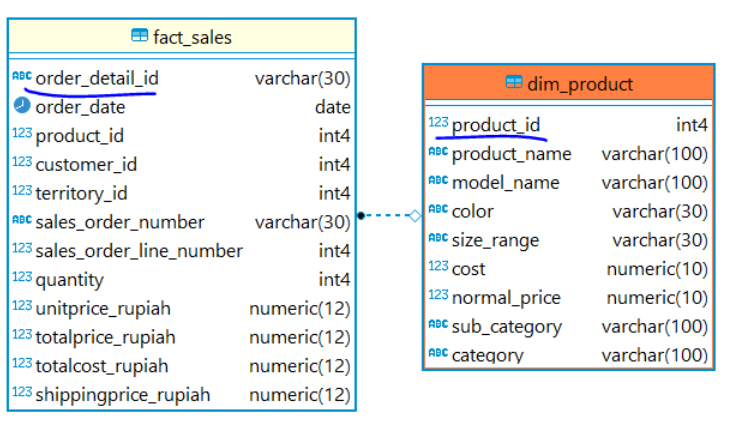Screen dimensions: 748x435
Task: Select the model_name column in dim_product
Action: point(569,183)
